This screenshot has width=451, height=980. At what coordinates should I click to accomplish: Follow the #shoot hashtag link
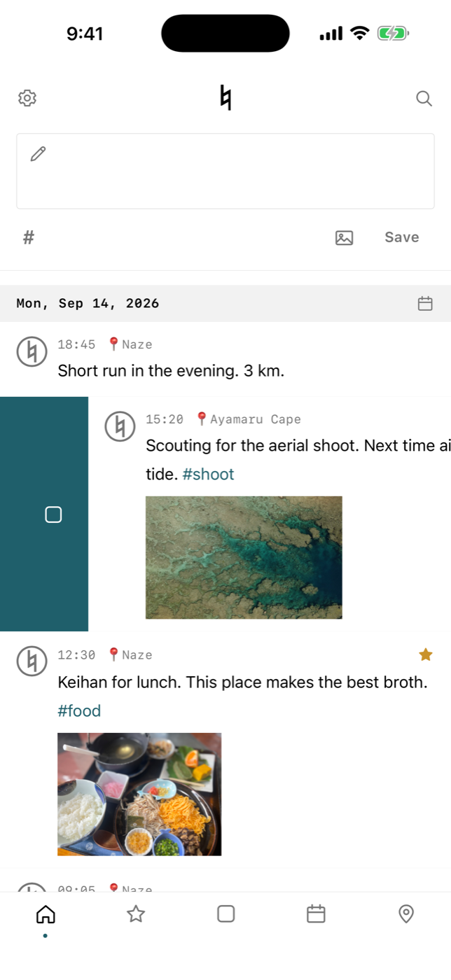click(208, 474)
